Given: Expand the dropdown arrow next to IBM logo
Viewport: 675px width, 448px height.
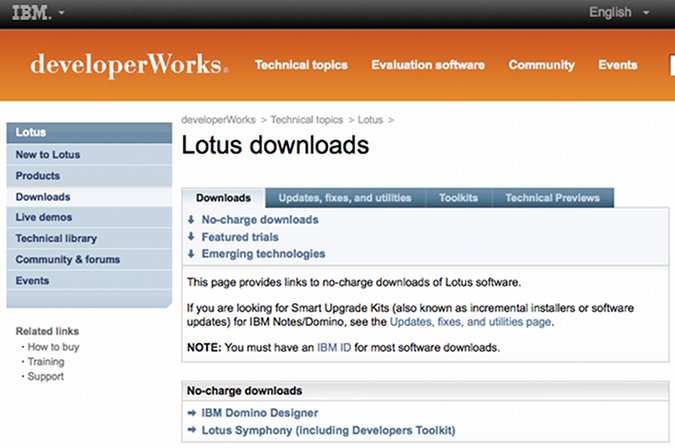Looking at the screenshot, I should pos(61,13).
